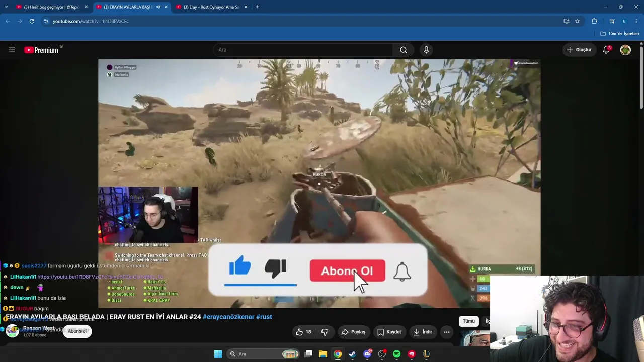Share the video with Paylaş
Screen dimensions: 644x362
click(353, 332)
